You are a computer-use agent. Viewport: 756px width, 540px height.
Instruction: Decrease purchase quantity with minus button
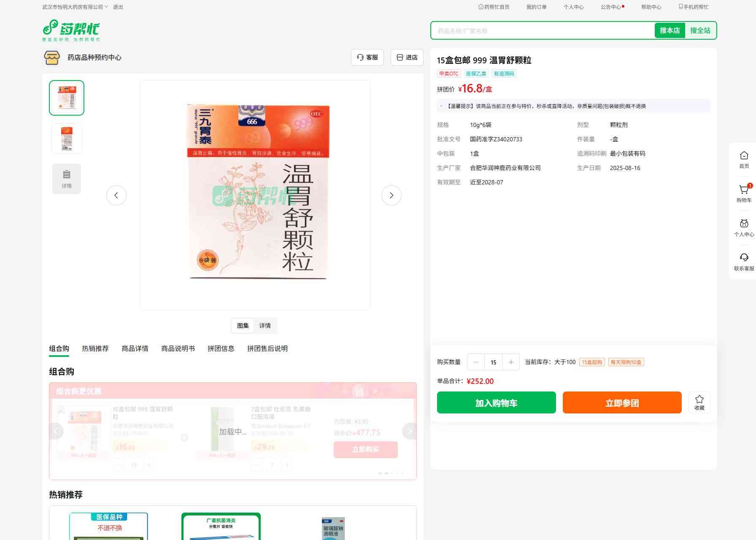click(x=476, y=362)
